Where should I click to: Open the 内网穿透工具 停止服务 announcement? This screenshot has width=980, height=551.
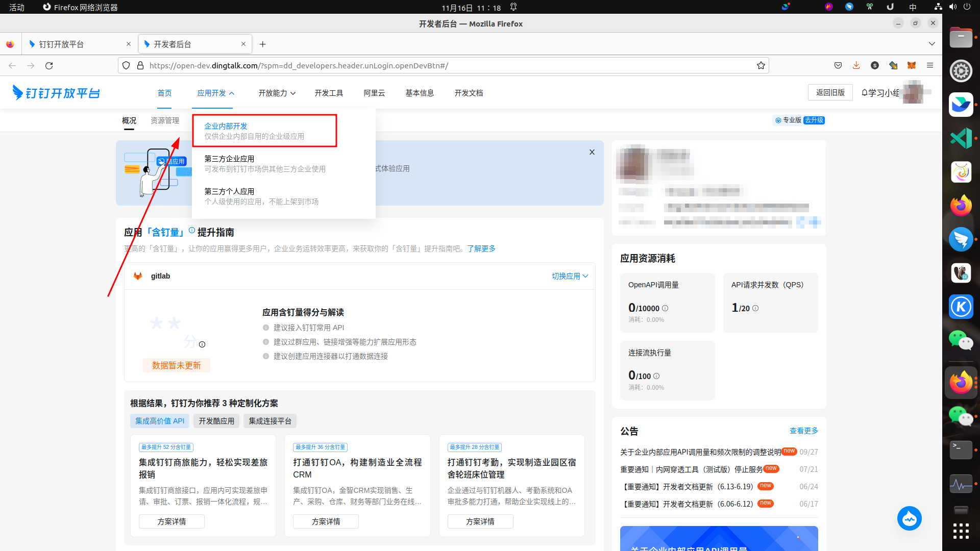click(x=692, y=469)
